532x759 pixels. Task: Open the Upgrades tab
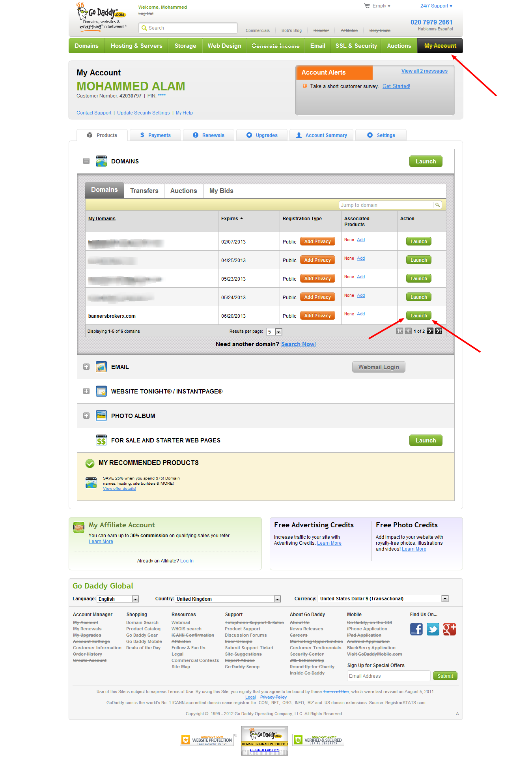pyautogui.click(x=262, y=135)
